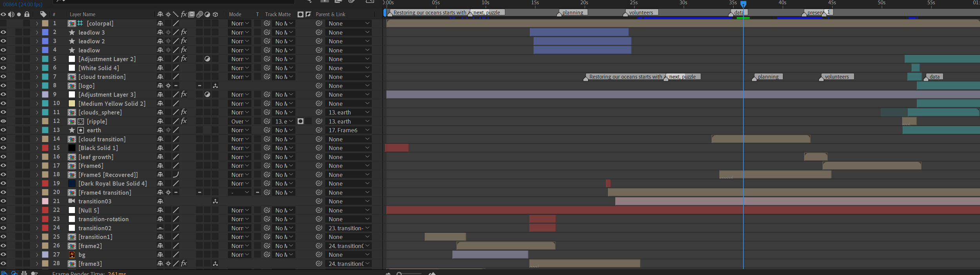980x275 pixels.
Task: Click planning marker on cloud transition layer
Action: tap(768, 77)
